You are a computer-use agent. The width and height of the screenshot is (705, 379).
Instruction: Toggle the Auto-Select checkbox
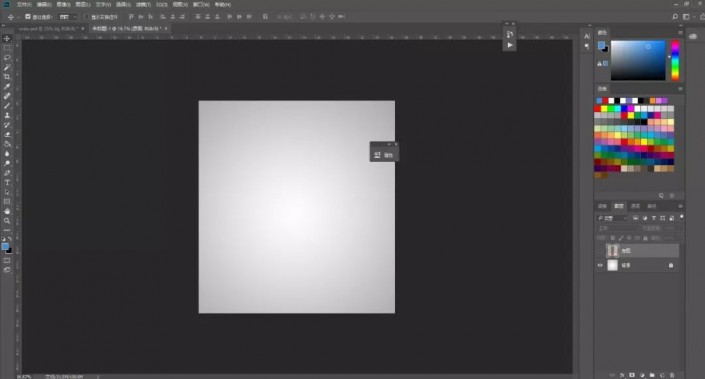(x=28, y=17)
